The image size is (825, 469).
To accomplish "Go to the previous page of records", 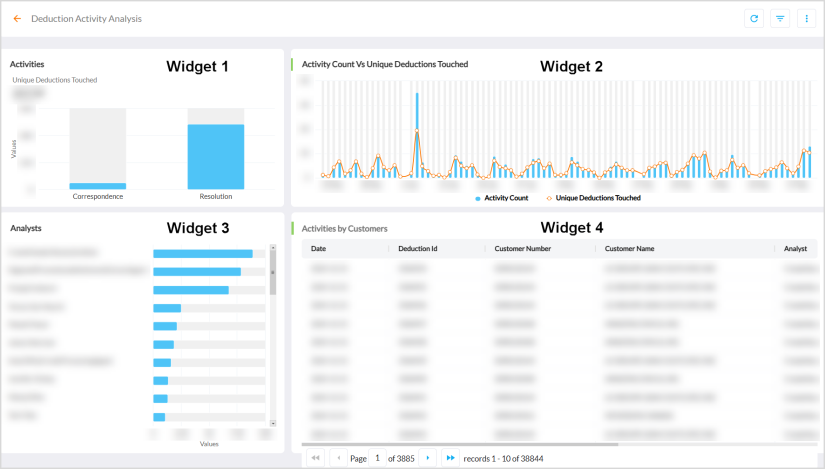I will (x=337, y=457).
